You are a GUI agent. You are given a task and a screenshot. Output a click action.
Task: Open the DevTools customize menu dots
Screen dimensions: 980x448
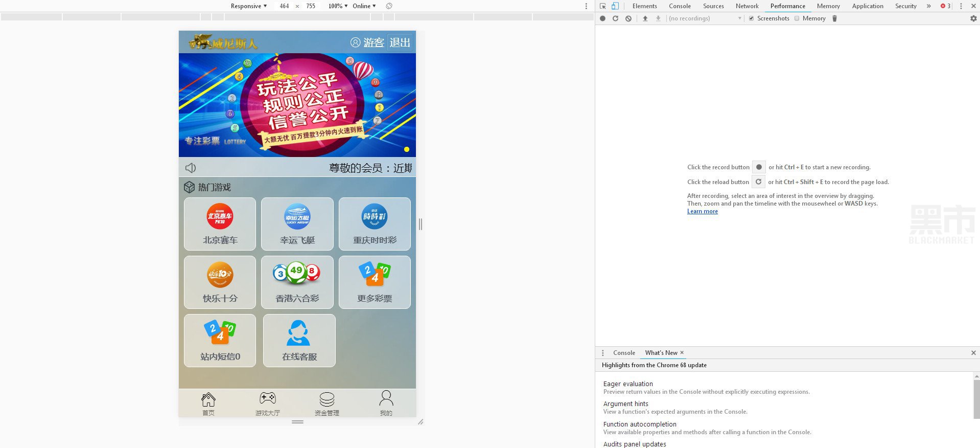pos(961,6)
